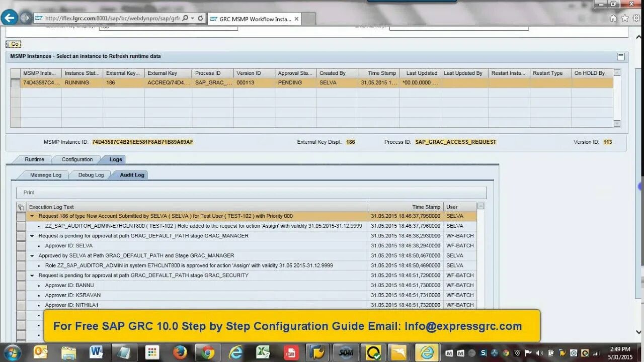
Task: Click select-all icon in Execution Log header
Action: 21,207
